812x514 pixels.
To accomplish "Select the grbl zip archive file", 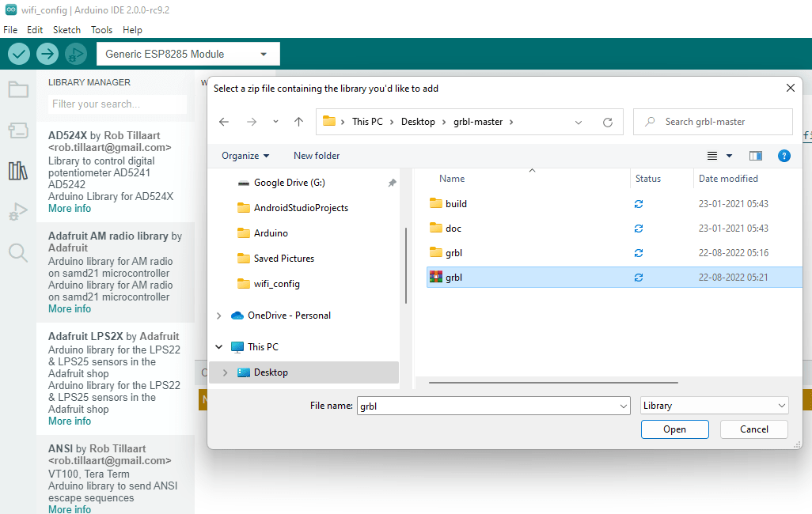I will pyautogui.click(x=613, y=278).
